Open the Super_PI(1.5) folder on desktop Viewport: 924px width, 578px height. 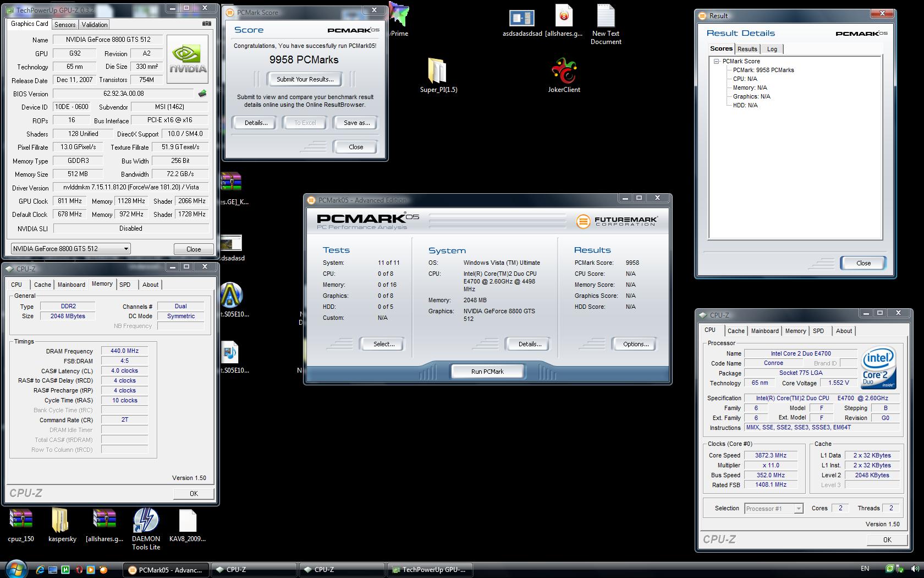point(438,75)
